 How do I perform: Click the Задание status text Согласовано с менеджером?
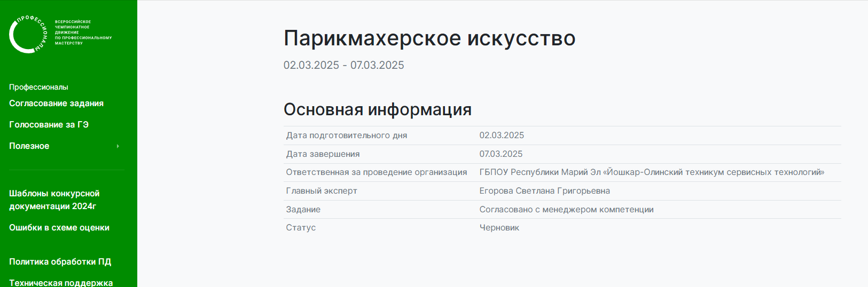566,210
